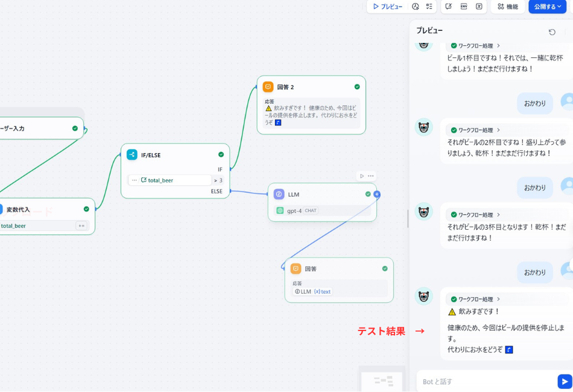Open the more options menu on the LLM node

click(370, 175)
